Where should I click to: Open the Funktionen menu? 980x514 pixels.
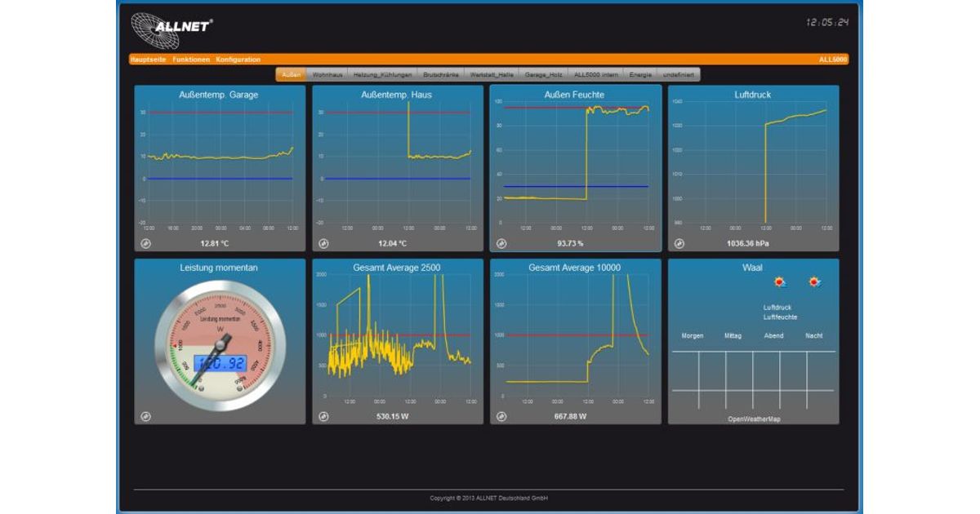(191, 60)
